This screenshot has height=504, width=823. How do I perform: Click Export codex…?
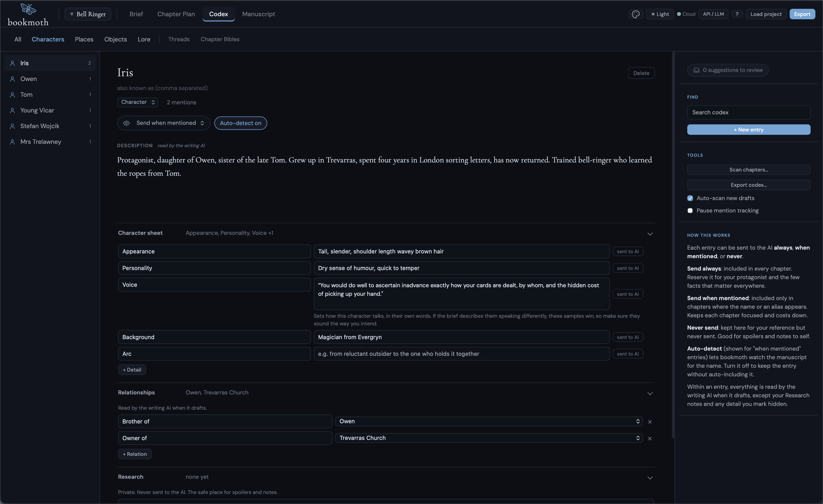[748, 185]
